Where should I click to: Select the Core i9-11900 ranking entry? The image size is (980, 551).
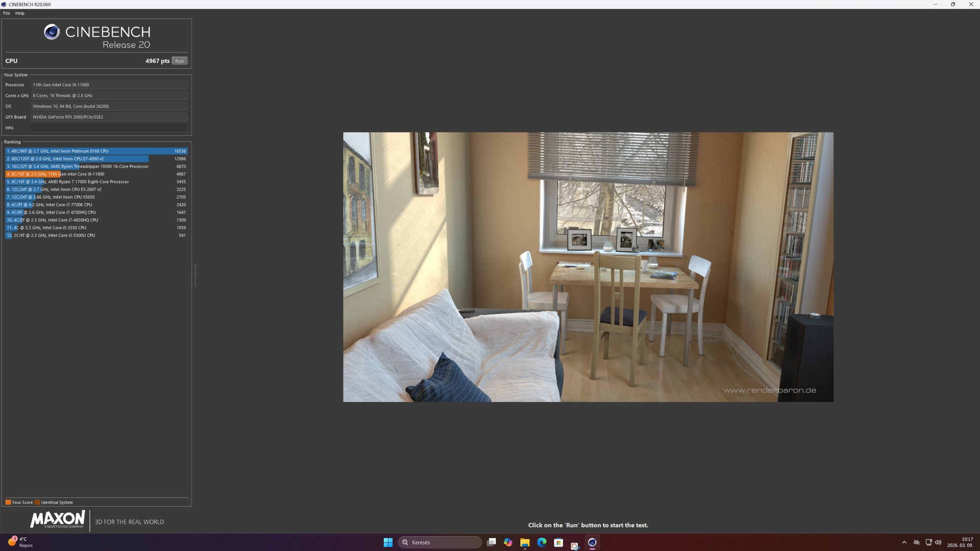[96, 174]
